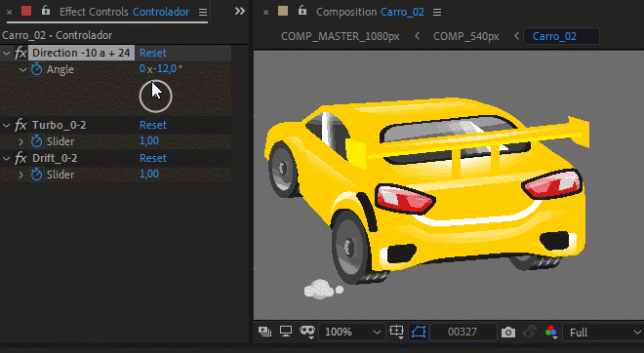Open Show Channel color management icon

point(551,333)
